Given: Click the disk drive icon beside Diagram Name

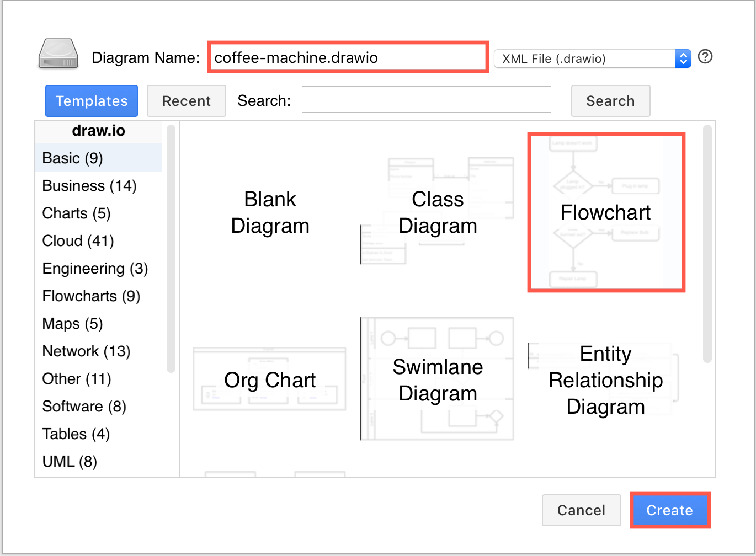Looking at the screenshot, I should 57,54.
